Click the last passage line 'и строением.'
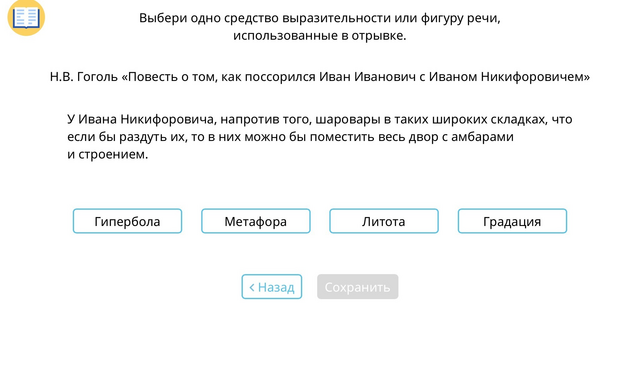The image size is (640, 366). pyautogui.click(x=107, y=154)
